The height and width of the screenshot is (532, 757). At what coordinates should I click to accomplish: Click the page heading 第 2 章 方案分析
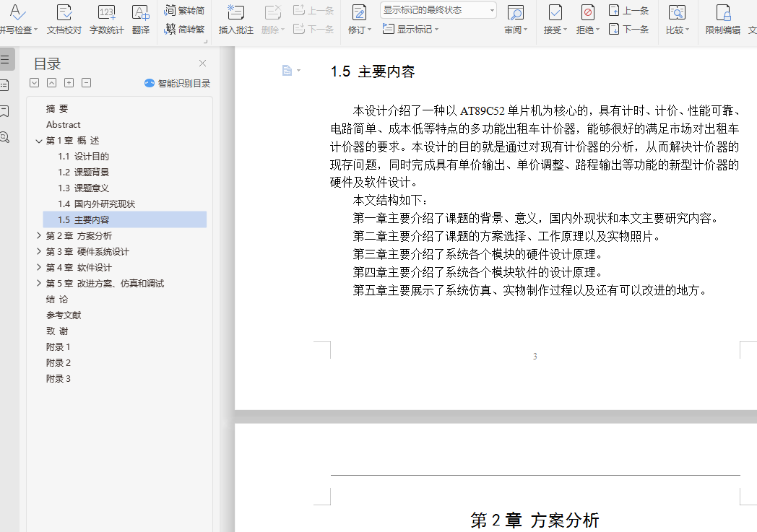[535, 520]
